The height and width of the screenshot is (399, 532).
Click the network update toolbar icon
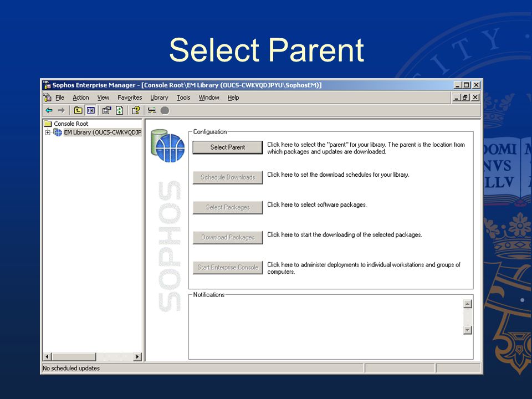[152, 110]
